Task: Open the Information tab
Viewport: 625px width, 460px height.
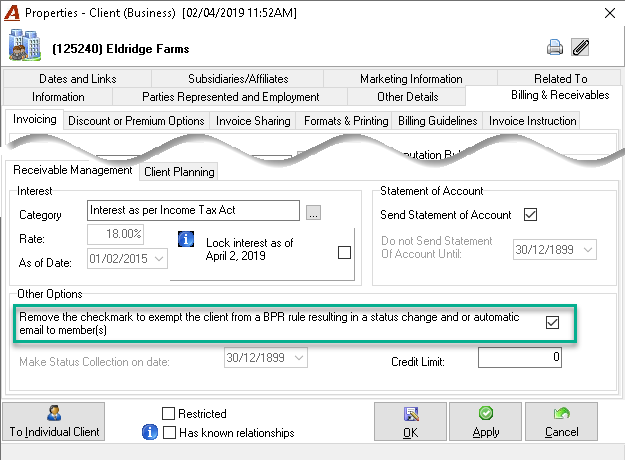Action: coord(58,97)
